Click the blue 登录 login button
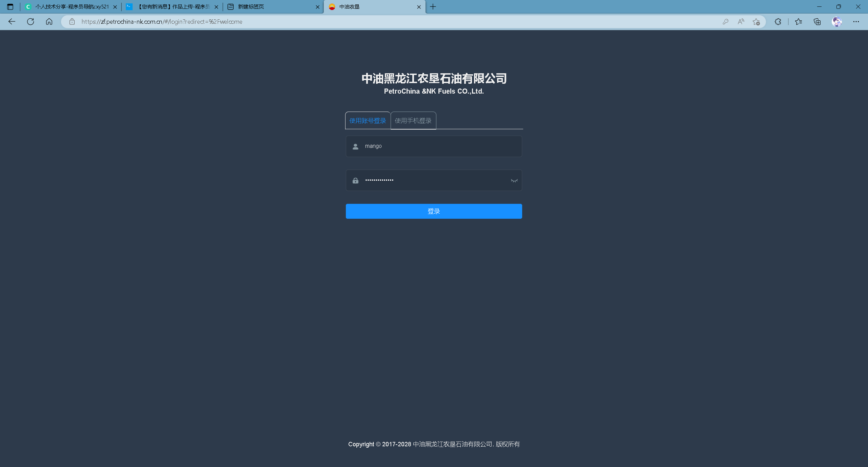This screenshot has height=467, width=868. (434, 211)
